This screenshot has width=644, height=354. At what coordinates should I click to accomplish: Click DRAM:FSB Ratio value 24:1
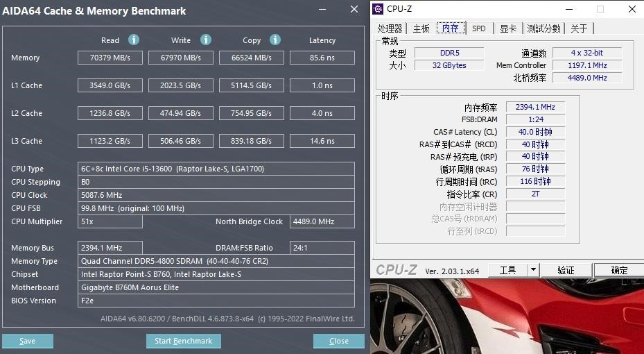coord(322,248)
